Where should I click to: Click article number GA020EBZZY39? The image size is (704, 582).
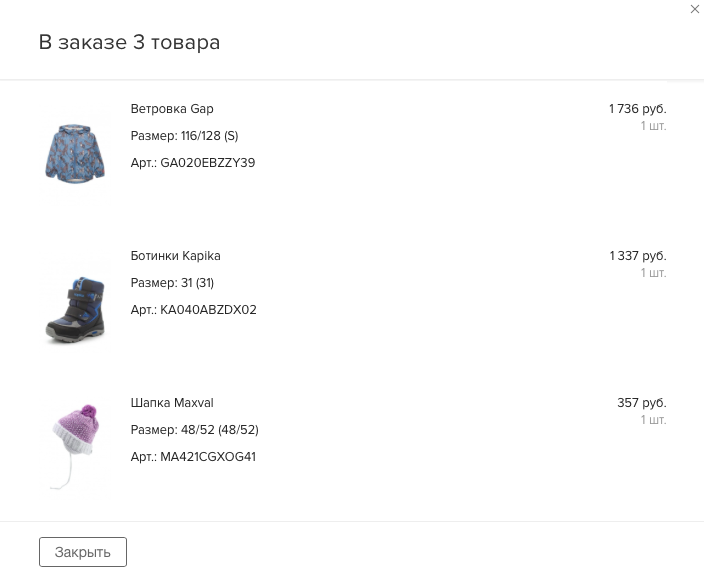click(x=208, y=163)
